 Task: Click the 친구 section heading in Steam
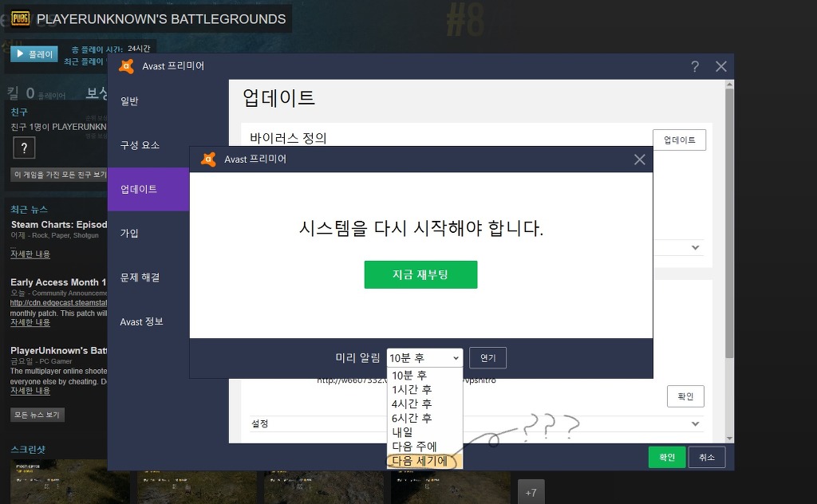(19, 112)
